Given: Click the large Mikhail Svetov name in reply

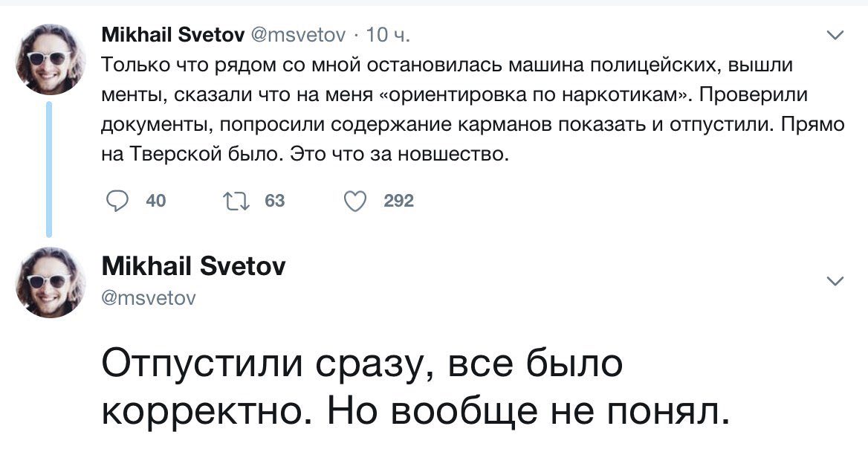Looking at the screenshot, I should [x=192, y=266].
